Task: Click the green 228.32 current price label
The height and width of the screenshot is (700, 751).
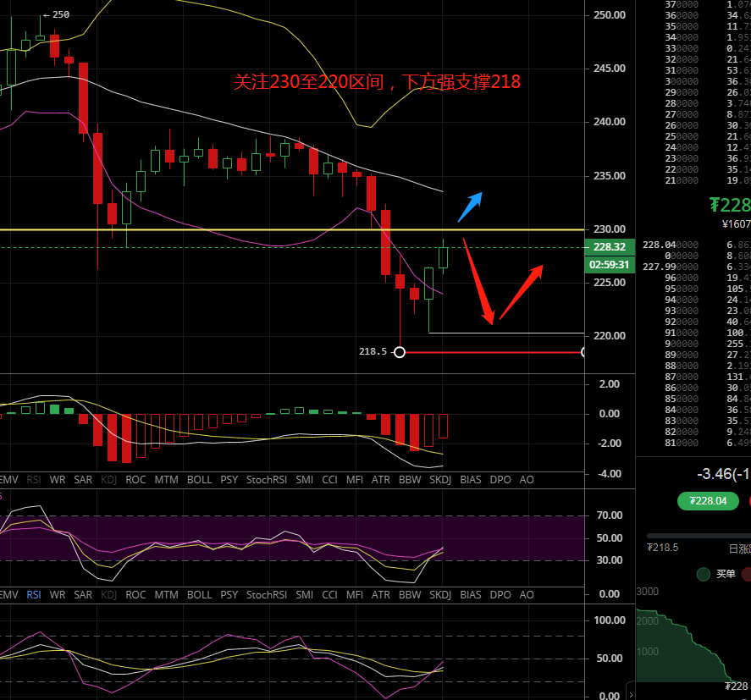Action: point(610,247)
